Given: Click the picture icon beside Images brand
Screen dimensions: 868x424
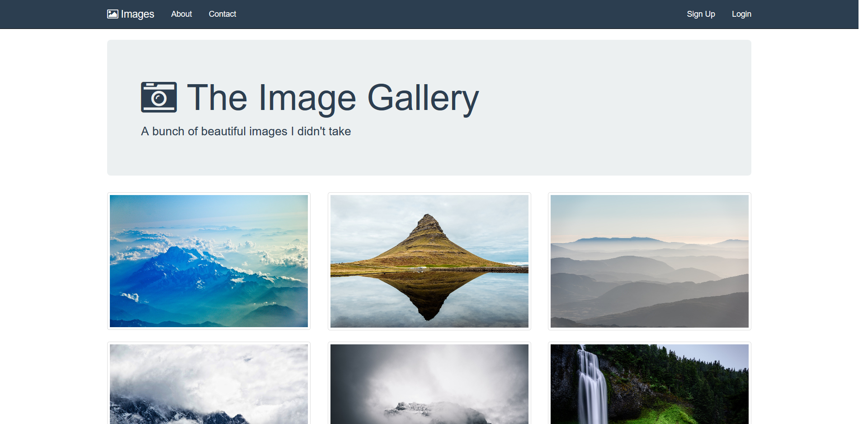Looking at the screenshot, I should pos(113,14).
